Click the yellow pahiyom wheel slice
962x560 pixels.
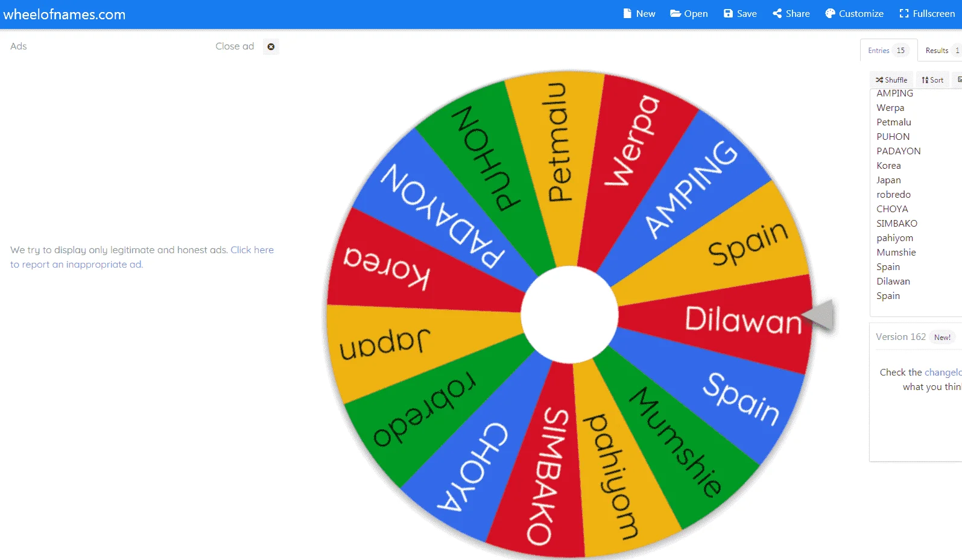pos(612,476)
